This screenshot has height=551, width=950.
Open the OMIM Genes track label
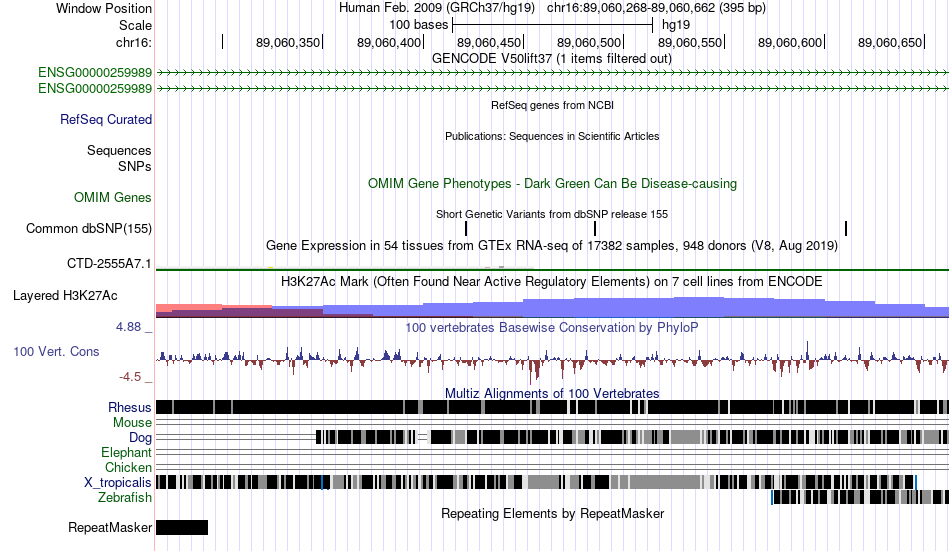coord(113,198)
